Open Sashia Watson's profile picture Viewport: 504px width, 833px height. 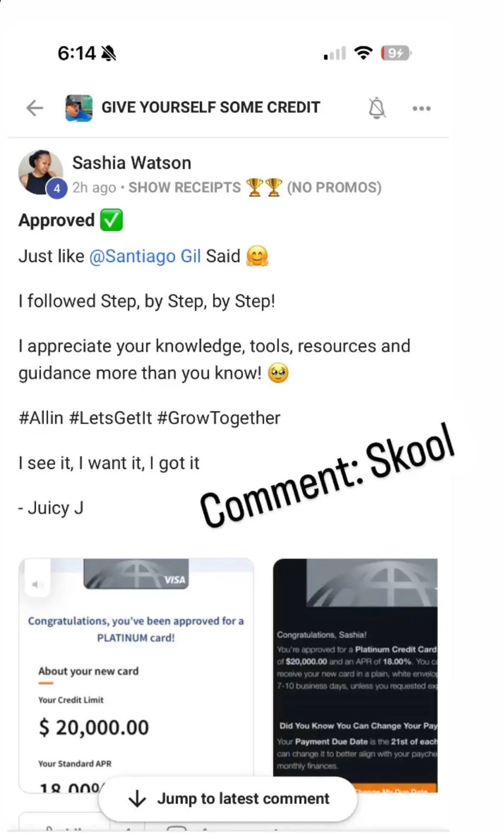click(41, 172)
